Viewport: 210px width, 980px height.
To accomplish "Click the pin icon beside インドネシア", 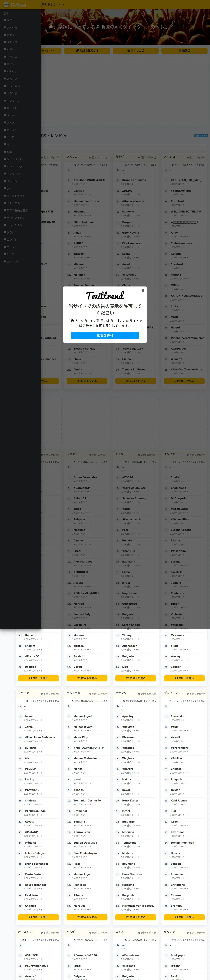I will tap(5, 166).
